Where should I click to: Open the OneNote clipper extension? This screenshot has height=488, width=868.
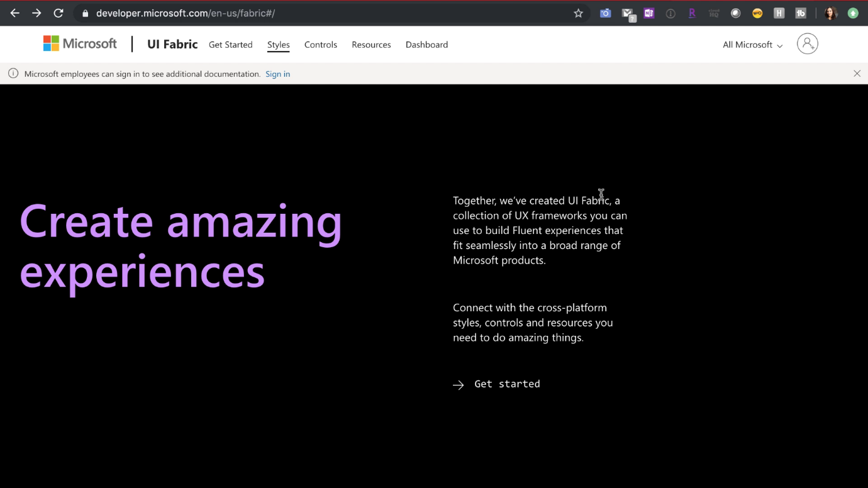tap(649, 13)
